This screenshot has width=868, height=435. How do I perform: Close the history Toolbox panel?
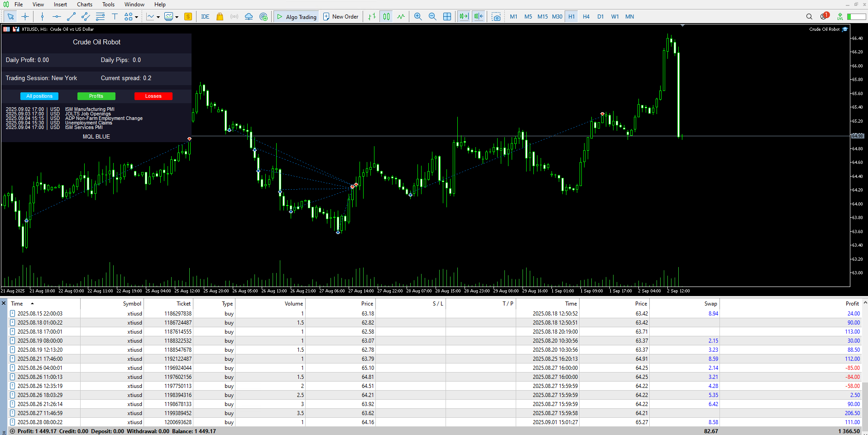[x=4, y=303]
